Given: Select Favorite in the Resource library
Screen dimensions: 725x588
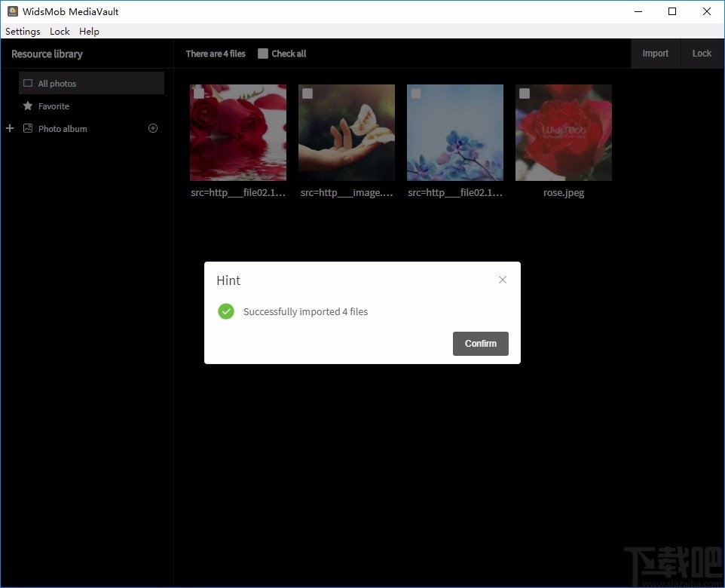Looking at the screenshot, I should [52, 106].
